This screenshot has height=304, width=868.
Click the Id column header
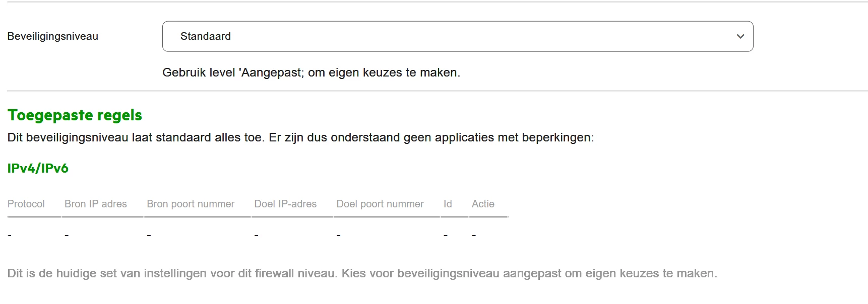tap(448, 204)
